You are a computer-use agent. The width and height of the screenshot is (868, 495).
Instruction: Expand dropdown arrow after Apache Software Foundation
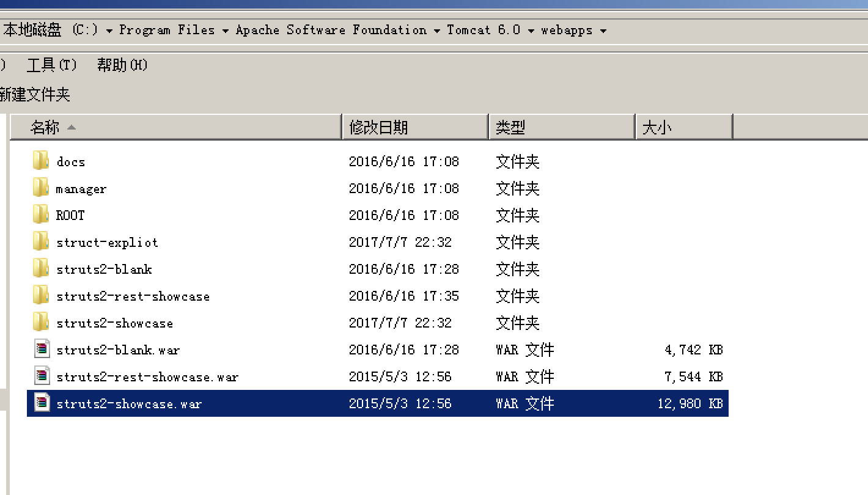click(437, 31)
